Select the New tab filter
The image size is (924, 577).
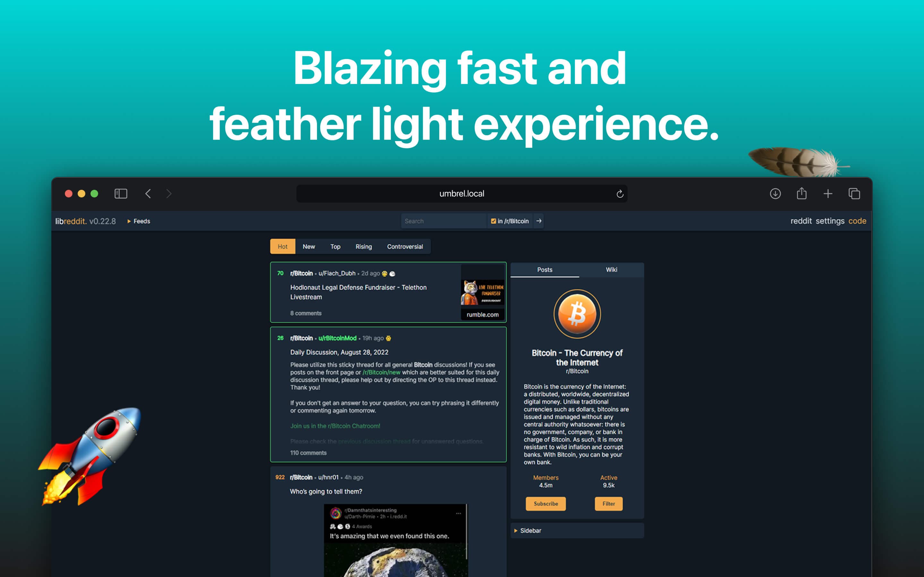point(309,247)
